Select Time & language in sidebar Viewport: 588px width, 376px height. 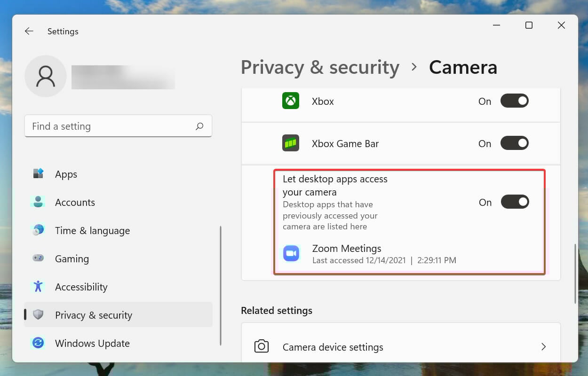[x=92, y=231]
